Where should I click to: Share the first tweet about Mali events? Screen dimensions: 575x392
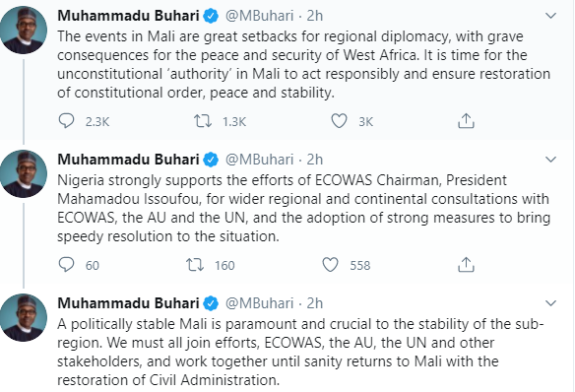466,121
